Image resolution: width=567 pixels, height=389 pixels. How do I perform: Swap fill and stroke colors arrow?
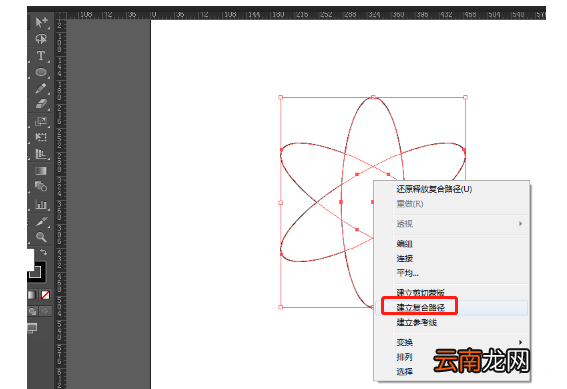pos(43,252)
